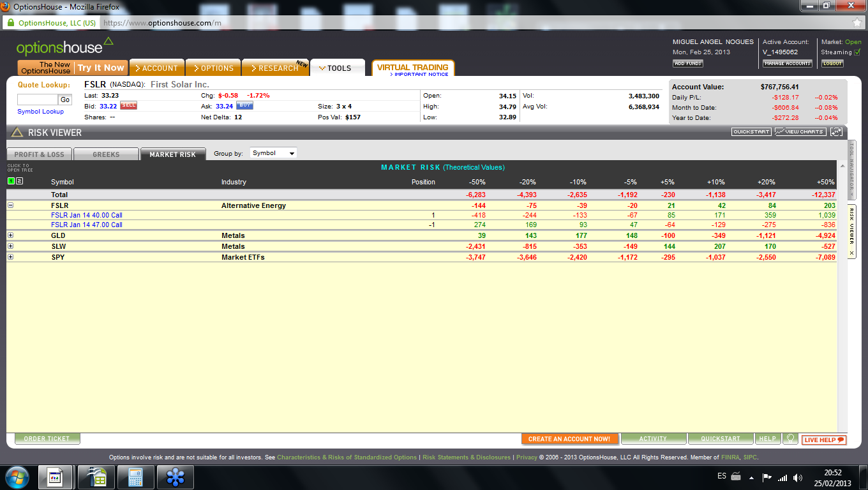868x490 pixels.
Task: Select tree level 2 button
Action: (19, 181)
